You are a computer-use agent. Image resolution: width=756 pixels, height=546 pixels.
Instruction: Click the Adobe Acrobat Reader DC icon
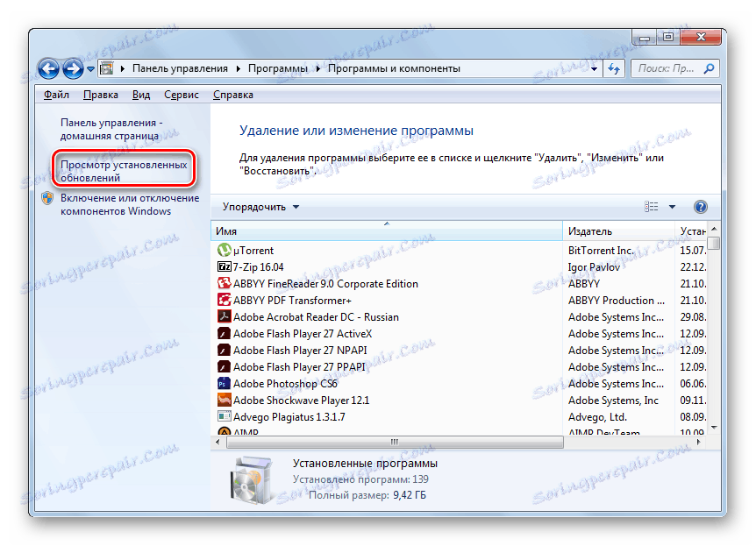pos(225,316)
